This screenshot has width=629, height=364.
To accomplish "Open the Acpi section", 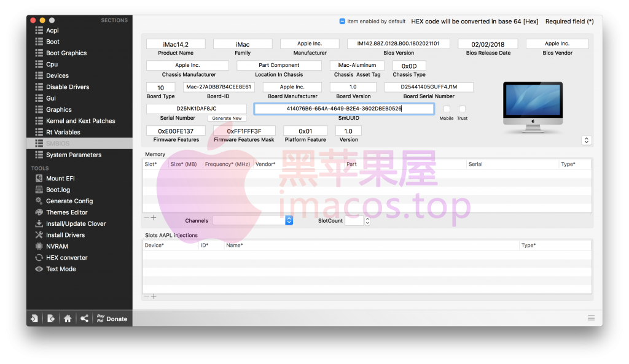I will (79, 30).
